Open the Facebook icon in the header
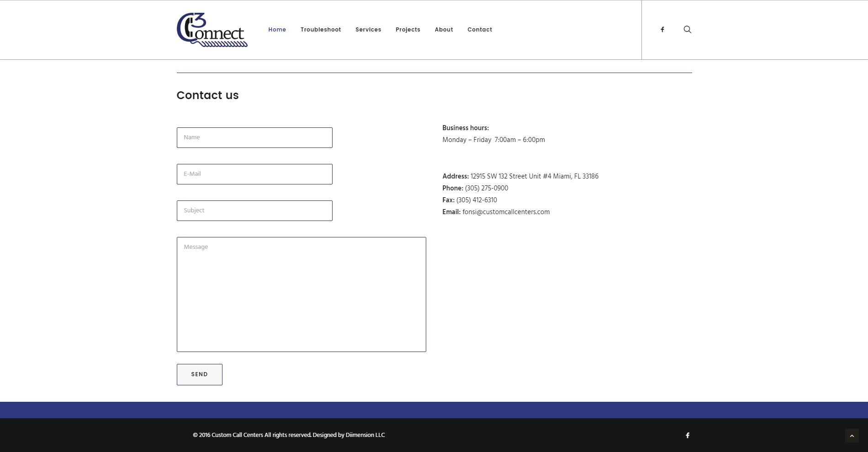 [x=662, y=30]
